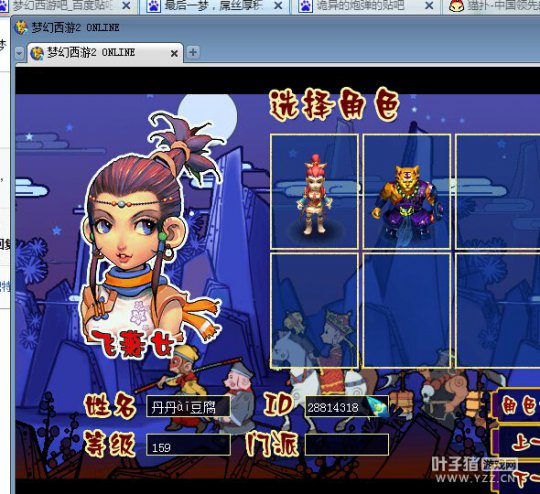Click the 门派 label
Viewport: 540px width, 494px height.
[272, 444]
